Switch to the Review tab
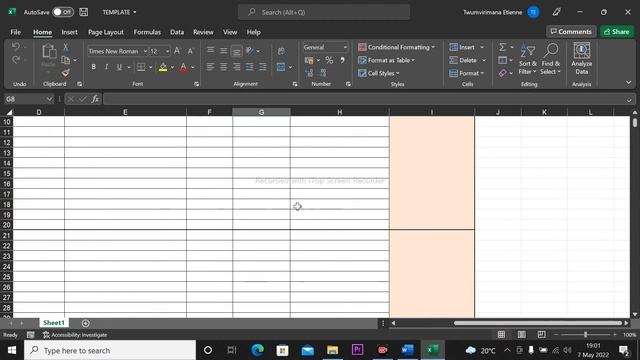The height and width of the screenshot is (360, 640). [x=203, y=32]
